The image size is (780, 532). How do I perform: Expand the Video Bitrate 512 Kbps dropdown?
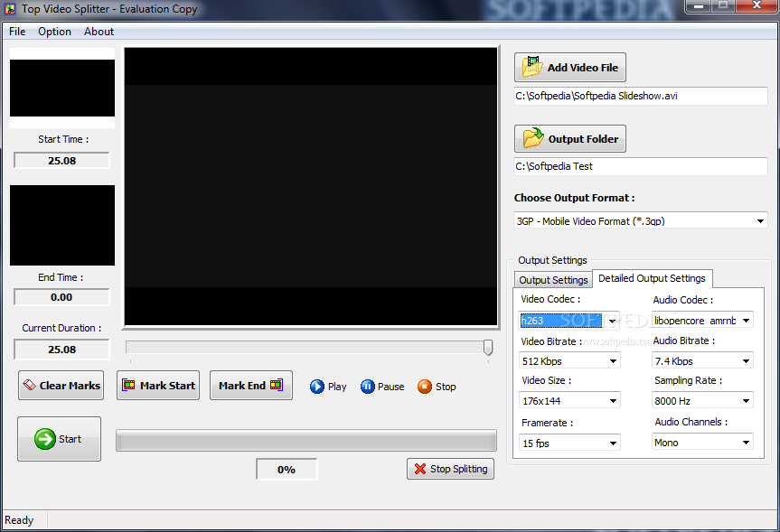[x=613, y=361]
